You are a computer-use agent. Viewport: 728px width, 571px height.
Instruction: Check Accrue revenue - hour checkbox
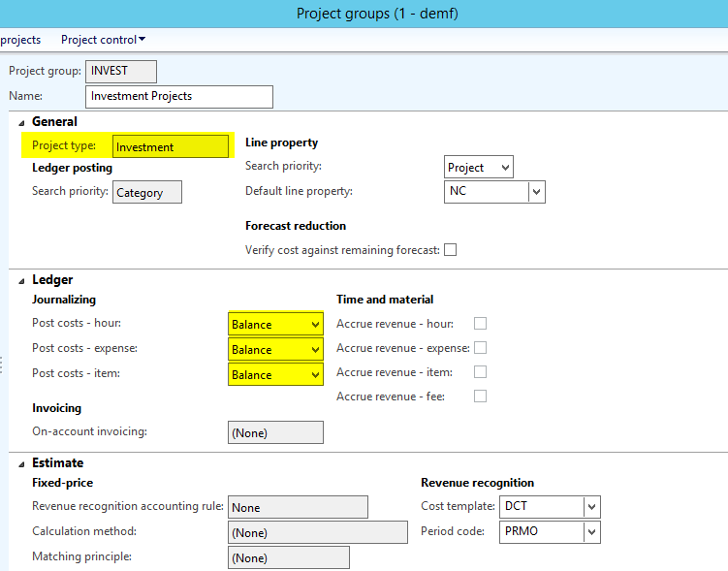[x=480, y=324]
